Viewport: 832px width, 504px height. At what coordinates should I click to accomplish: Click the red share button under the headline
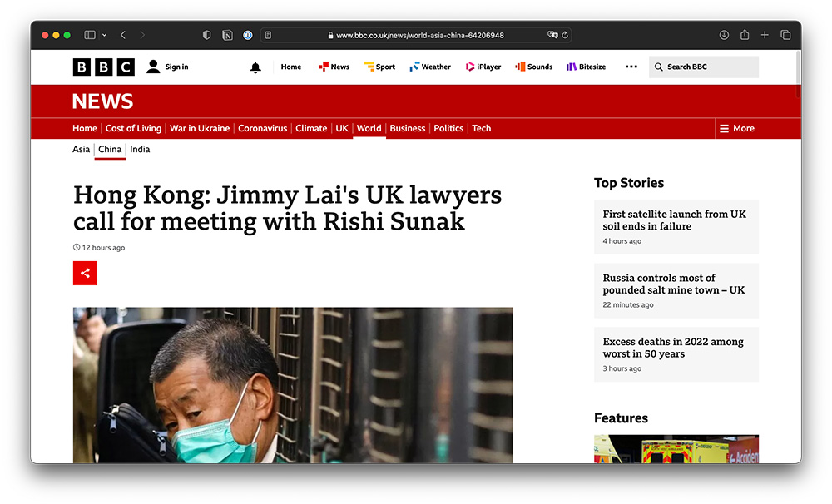click(x=85, y=273)
